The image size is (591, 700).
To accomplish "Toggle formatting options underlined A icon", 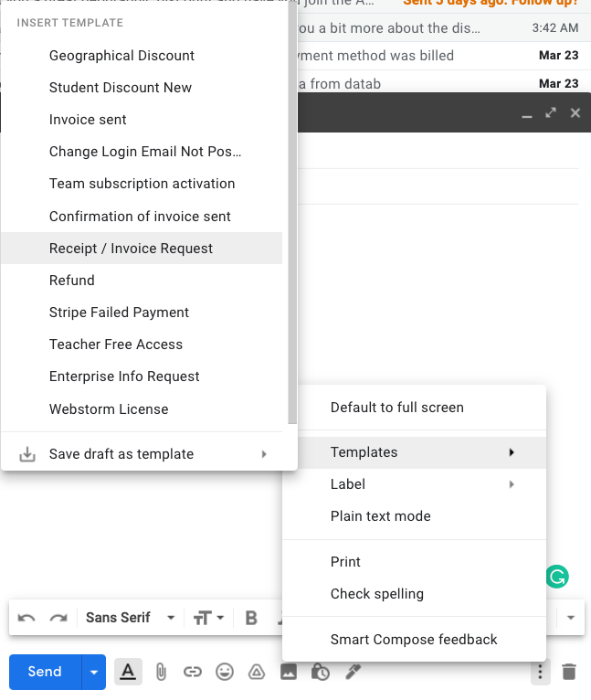I will click(128, 672).
